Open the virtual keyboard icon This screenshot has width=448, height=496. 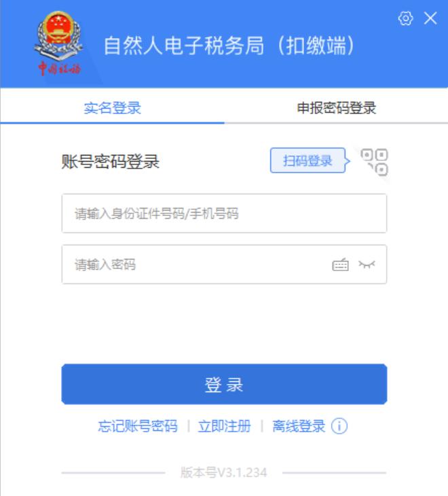point(340,264)
